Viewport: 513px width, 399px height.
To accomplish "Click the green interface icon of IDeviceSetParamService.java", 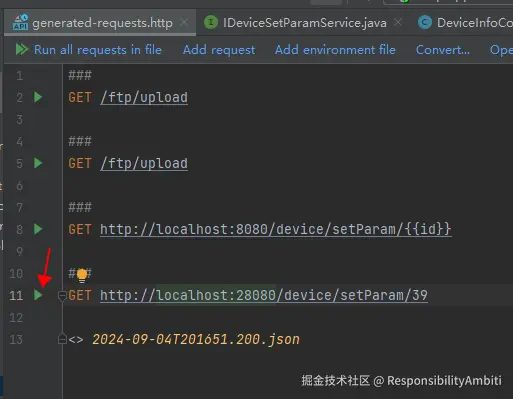I will click(x=211, y=22).
